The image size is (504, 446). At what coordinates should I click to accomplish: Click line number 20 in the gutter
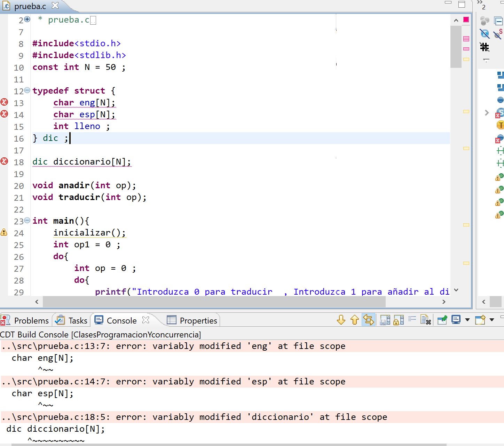coord(19,186)
